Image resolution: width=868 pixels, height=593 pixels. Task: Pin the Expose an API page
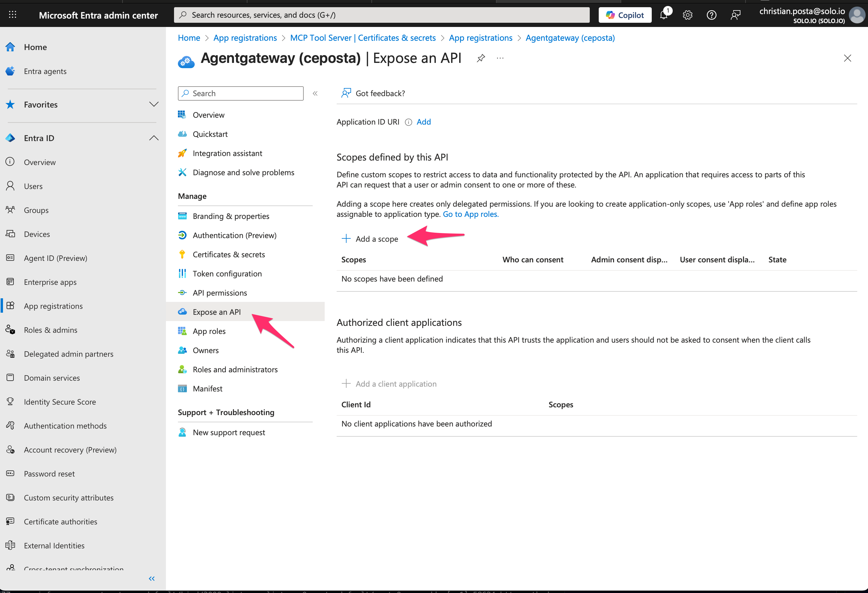481,58
